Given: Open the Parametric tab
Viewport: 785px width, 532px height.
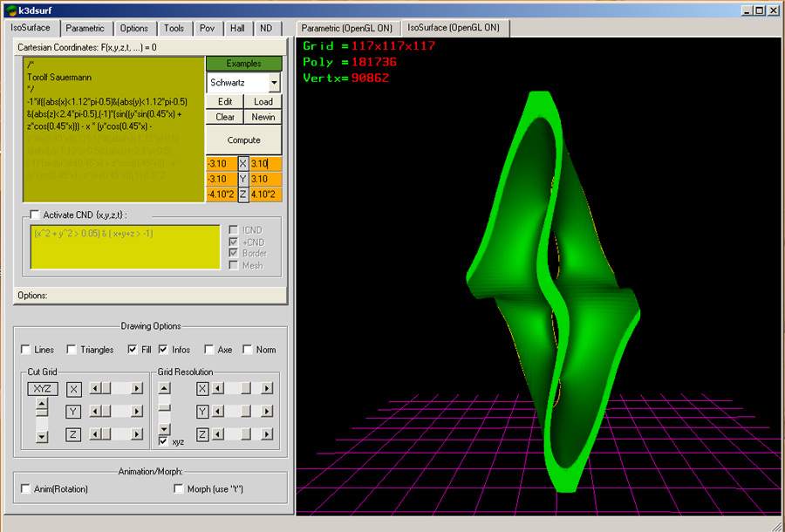Looking at the screenshot, I should point(85,29).
